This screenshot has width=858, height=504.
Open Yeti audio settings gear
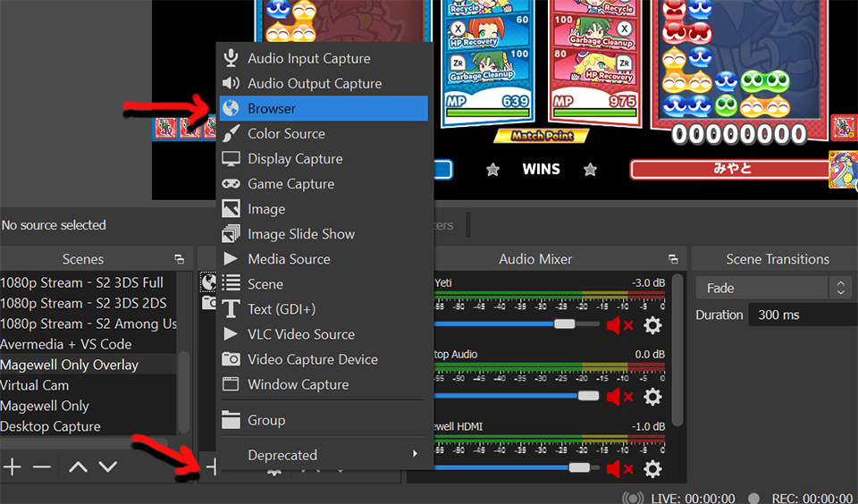click(652, 325)
